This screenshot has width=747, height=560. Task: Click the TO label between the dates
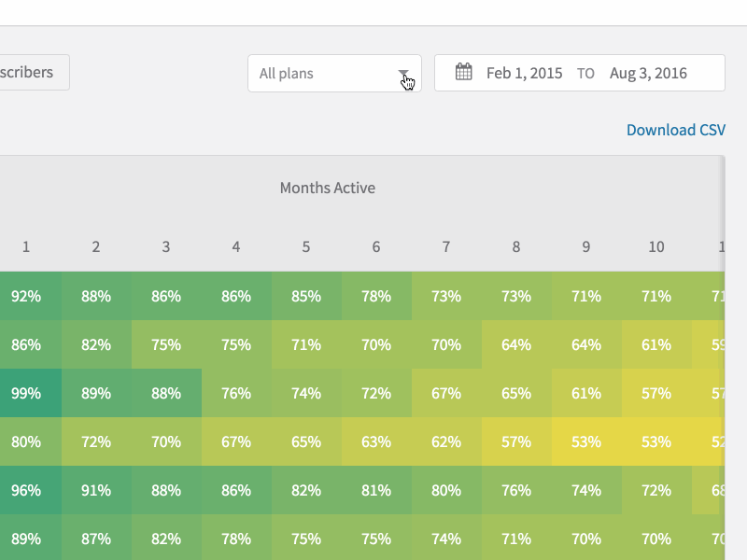(x=585, y=73)
